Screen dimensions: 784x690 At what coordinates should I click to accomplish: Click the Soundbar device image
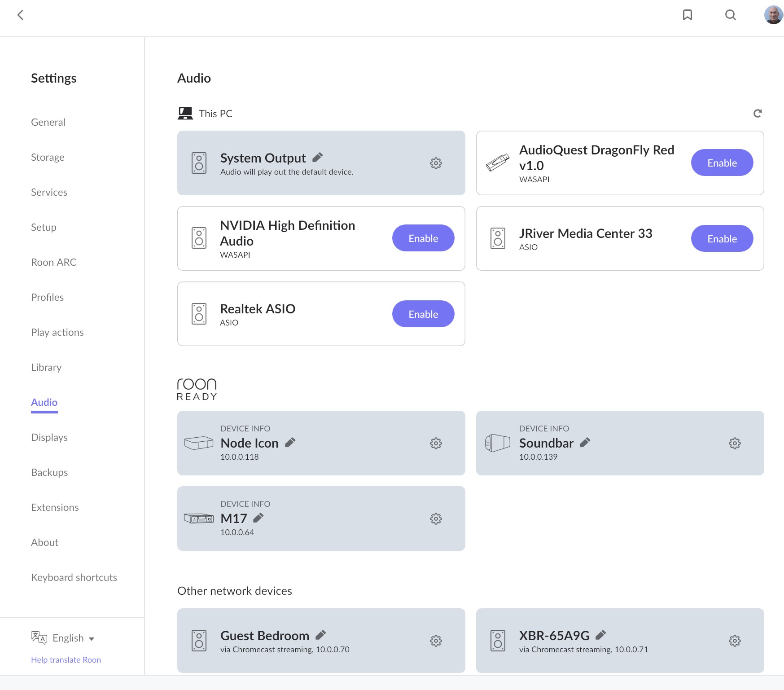[498, 443]
